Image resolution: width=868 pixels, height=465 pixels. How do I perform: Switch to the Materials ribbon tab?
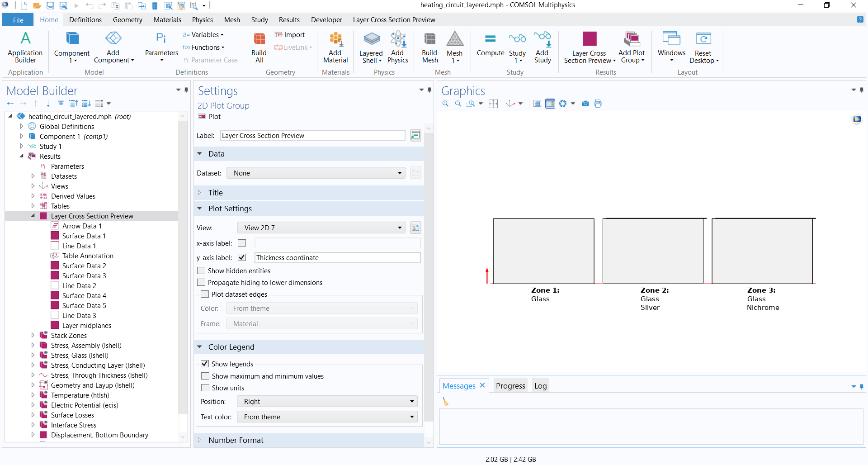point(167,20)
